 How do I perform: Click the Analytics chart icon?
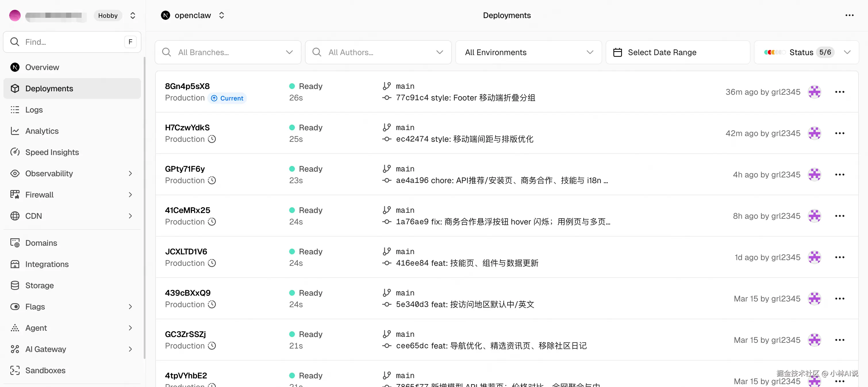15,131
